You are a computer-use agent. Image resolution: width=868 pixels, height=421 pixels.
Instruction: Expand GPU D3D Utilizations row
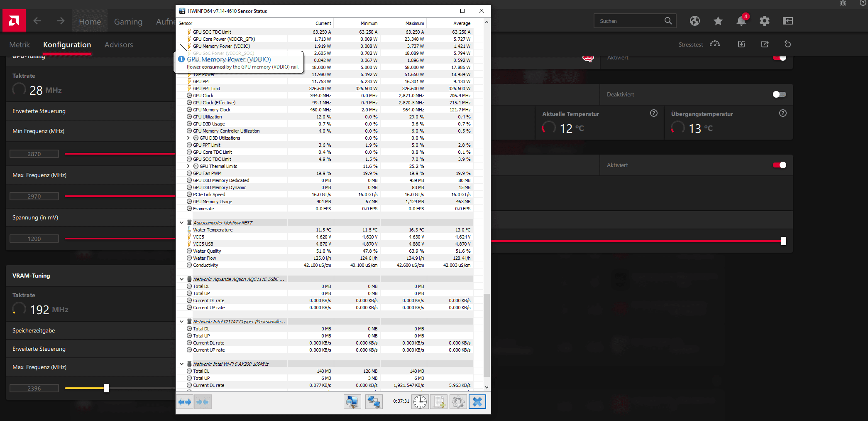click(188, 138)
